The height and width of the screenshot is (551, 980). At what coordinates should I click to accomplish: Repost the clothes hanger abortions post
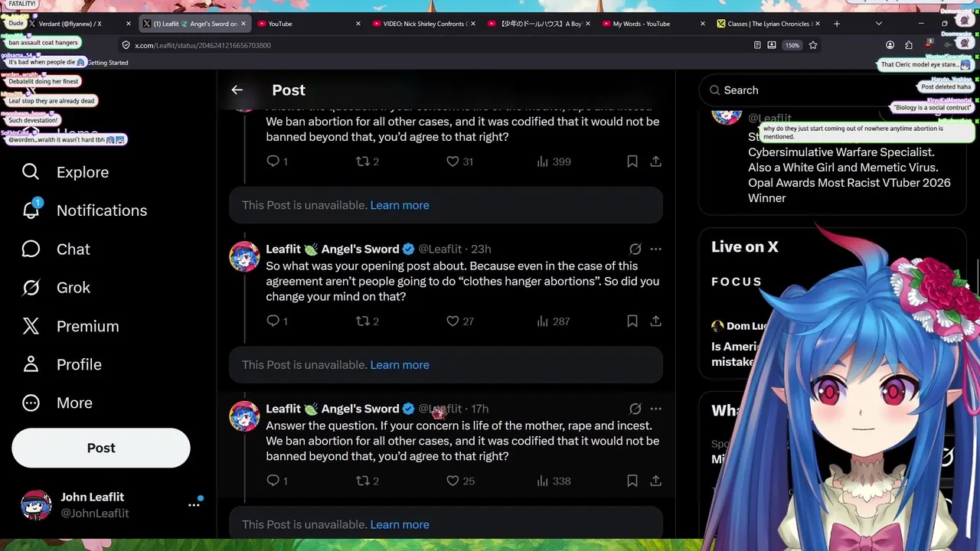367,321
